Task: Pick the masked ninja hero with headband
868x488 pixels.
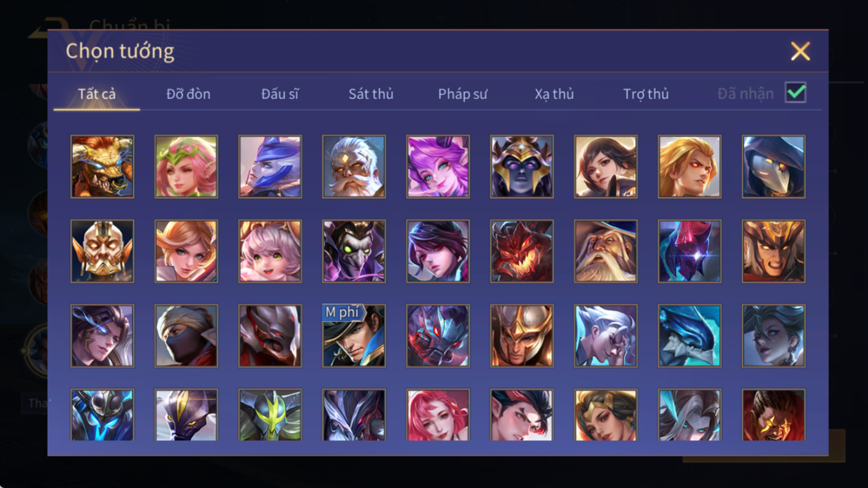Action: (186, 336)
